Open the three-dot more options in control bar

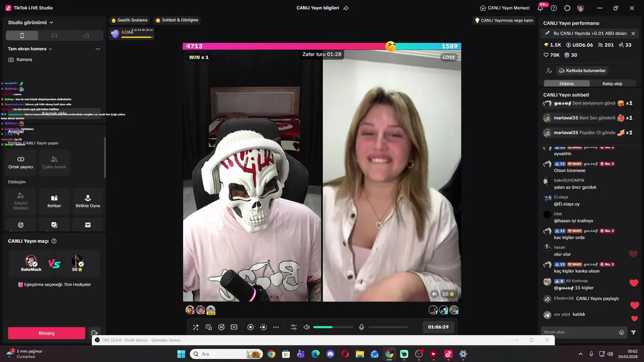[276, 327]
